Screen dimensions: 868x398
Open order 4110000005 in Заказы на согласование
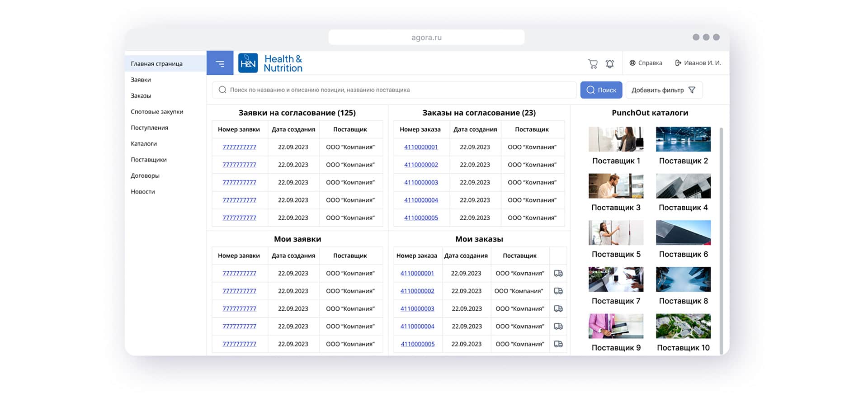(421, 218)
